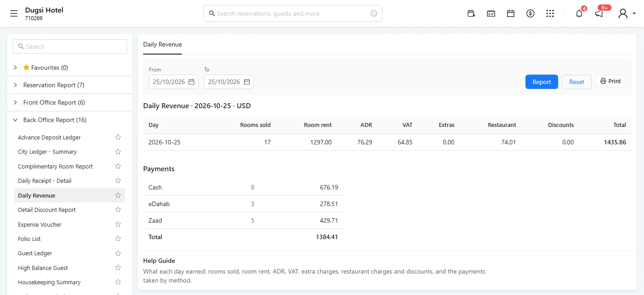The width and height of the screenshot is (644, 295).
Task: Open the High Balance Guest report
Action: click(x=43, y=268)
